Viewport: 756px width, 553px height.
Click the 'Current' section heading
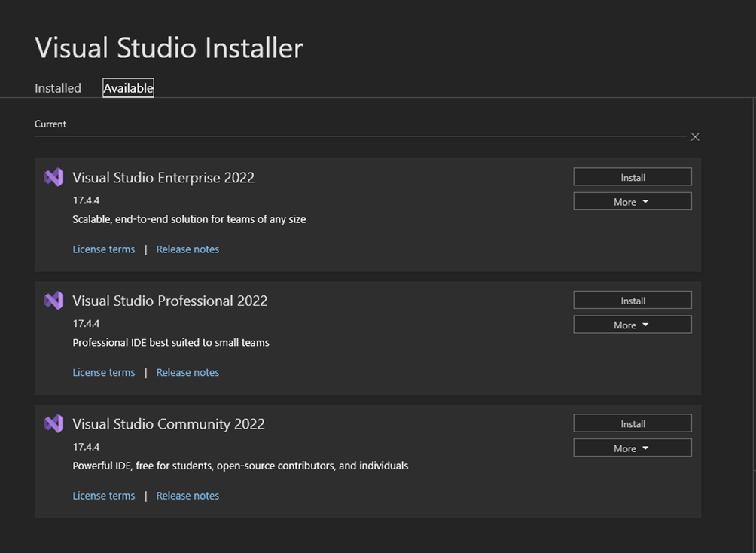click(50, 124)
